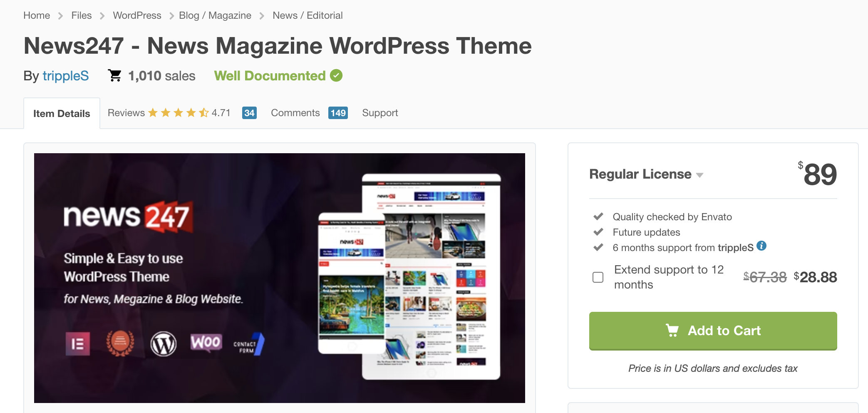Click the struck-through $67.38 price
Screen dimensions: 868x413
pos(765,277)
